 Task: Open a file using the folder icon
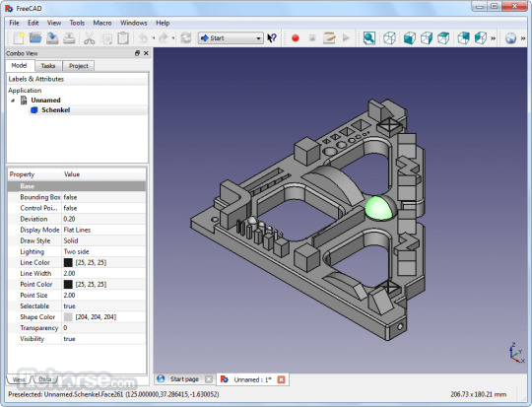pyautogui.click(x=35, y=37)
